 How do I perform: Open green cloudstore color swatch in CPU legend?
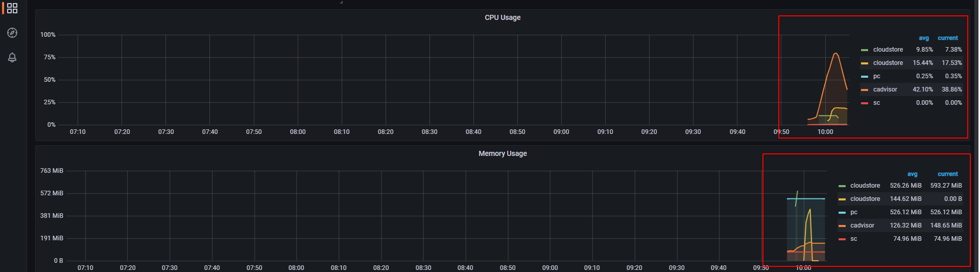(864, 50)
